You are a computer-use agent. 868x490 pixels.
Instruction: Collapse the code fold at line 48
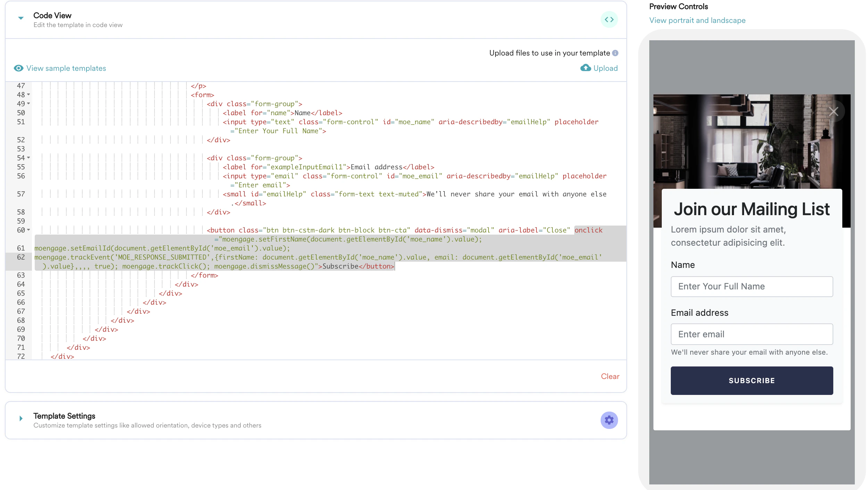(28, 95)
